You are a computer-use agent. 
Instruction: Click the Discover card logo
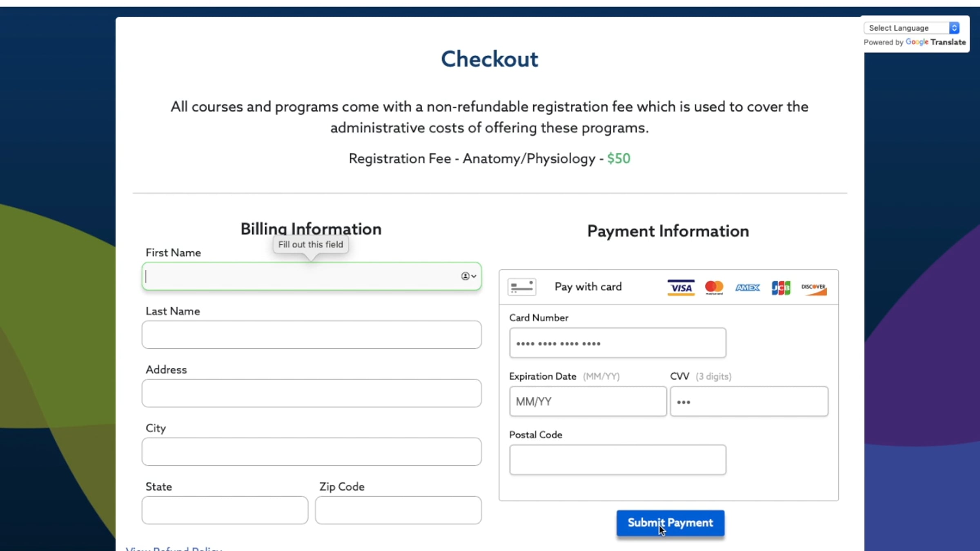tap(814, 289)
